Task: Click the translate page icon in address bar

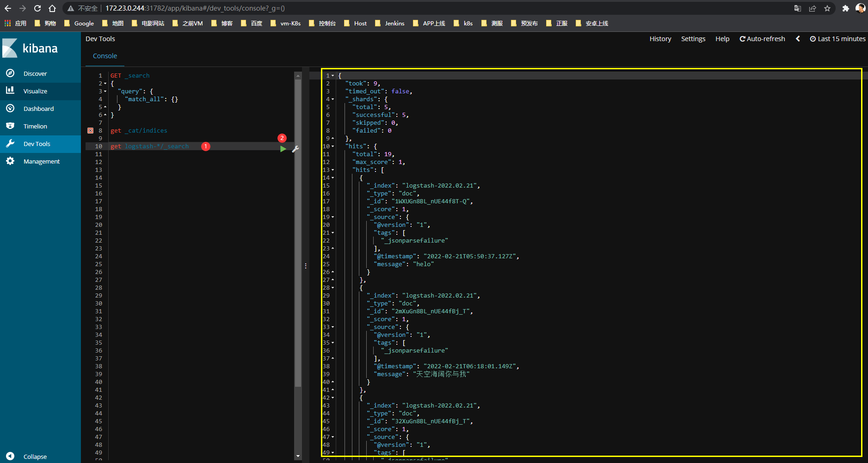Action: point(798,8)
